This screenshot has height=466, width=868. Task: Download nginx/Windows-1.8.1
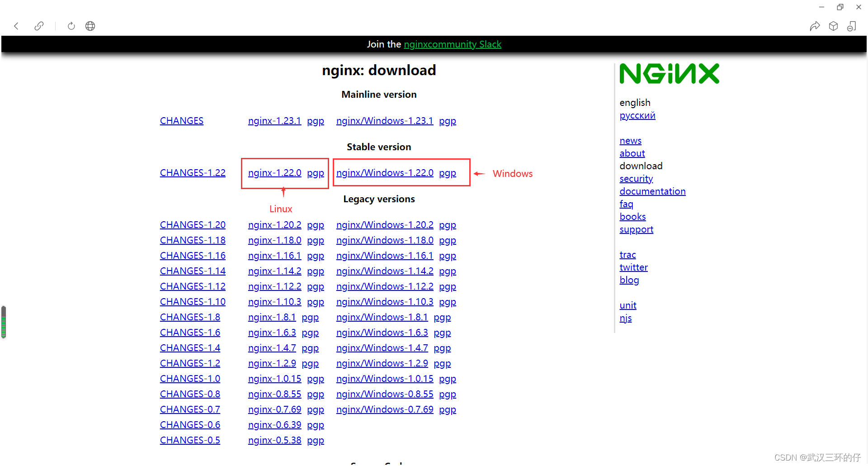coord(382,317)
